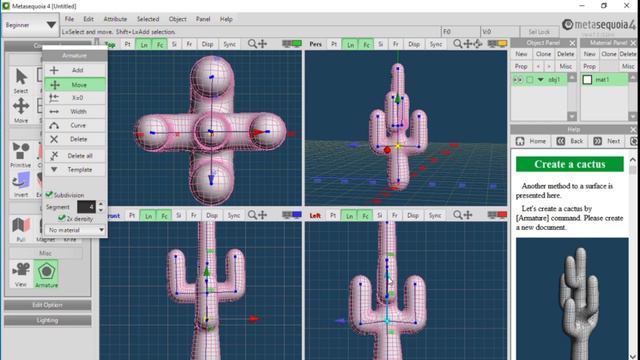Open the Help menu
The width and height of the screenshot is (640, 360).
coord(226,19)
